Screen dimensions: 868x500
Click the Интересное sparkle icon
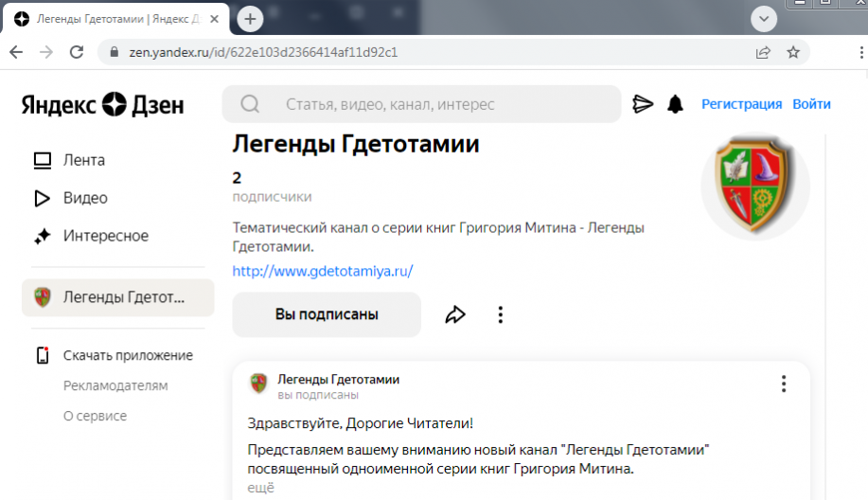pyautogui.click(x=42, y=236)
